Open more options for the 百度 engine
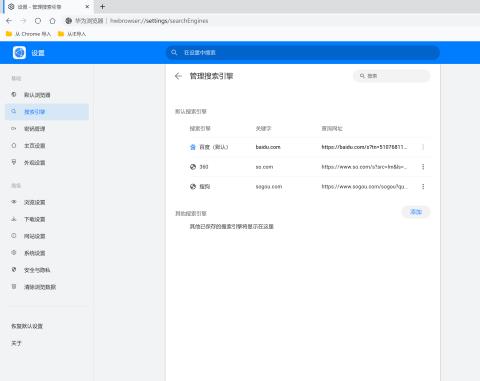Viewport: 480px width, 381px height. (423, 147)
